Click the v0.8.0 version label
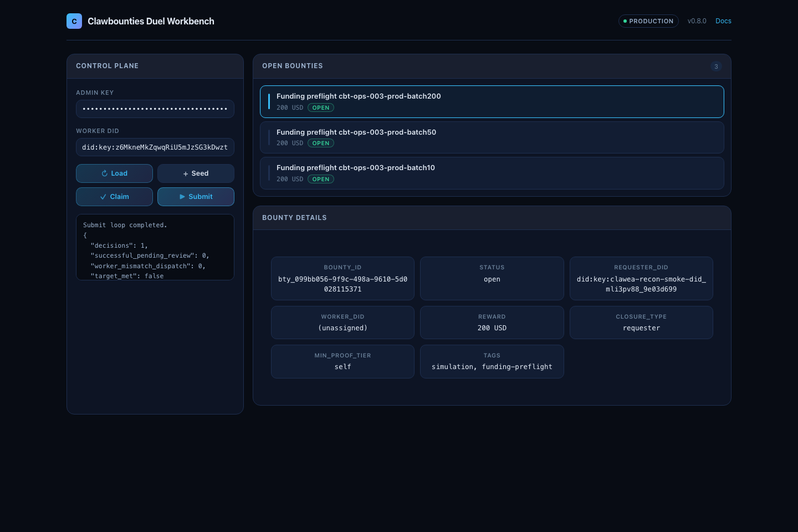 [697, 21]
